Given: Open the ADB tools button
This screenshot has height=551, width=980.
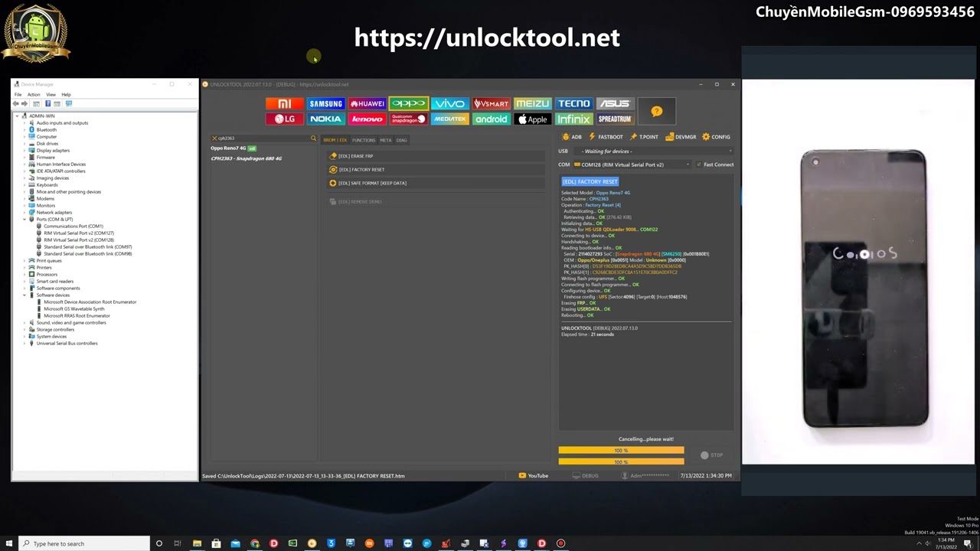Looking at the screenshot, I should coord(572,137).
